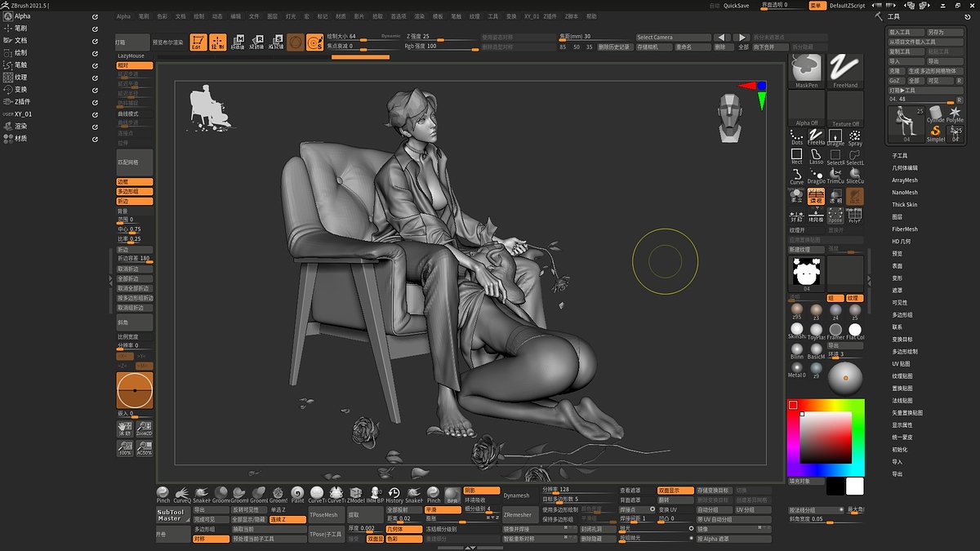
Task: Click the Dynamesh button
Action: click(520, 495)
